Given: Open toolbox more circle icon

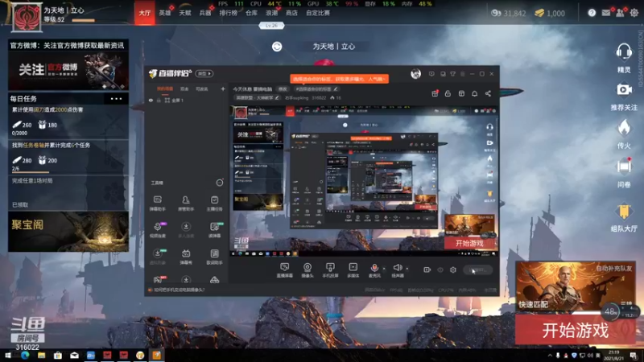Looking at the screenshot, I should (220, 183).
